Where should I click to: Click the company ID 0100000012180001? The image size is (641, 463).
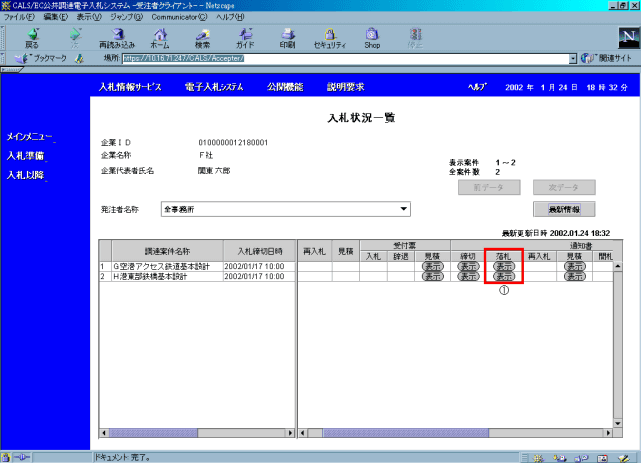click(233, 143)
